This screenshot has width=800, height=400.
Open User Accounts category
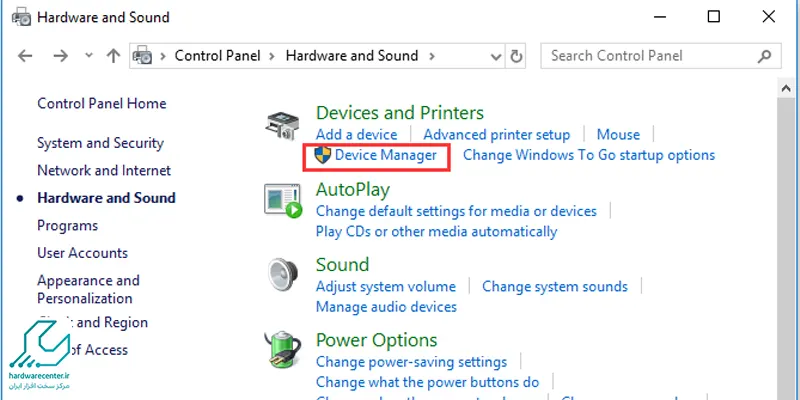point(82,253)
